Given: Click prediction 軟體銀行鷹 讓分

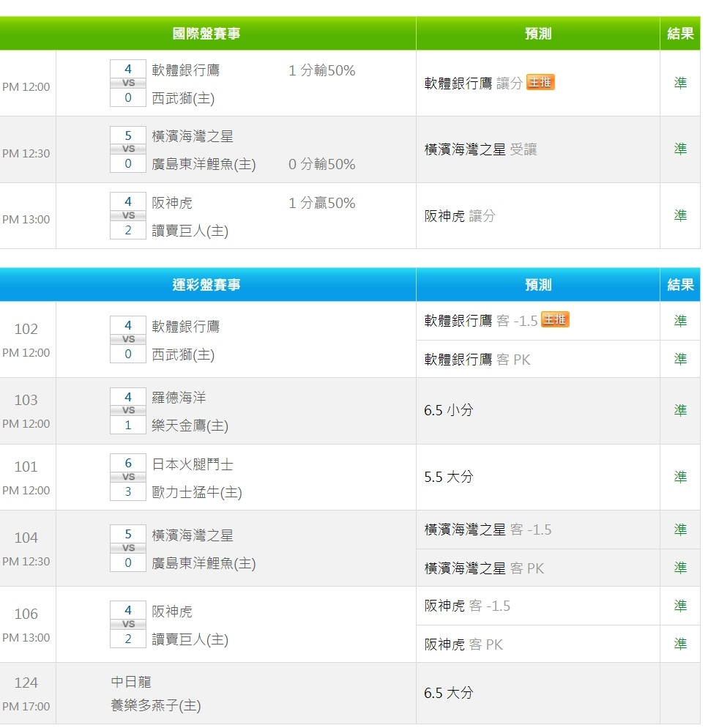Looking at the screenshot, I should (x=474, y=83).
